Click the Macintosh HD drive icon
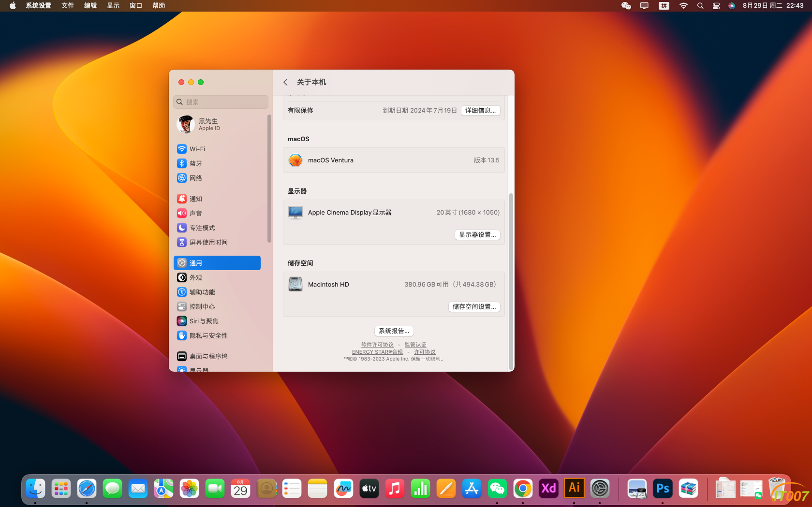Viewport: 812px width, 507px height. pyautogui.click(x=295, y=284)
